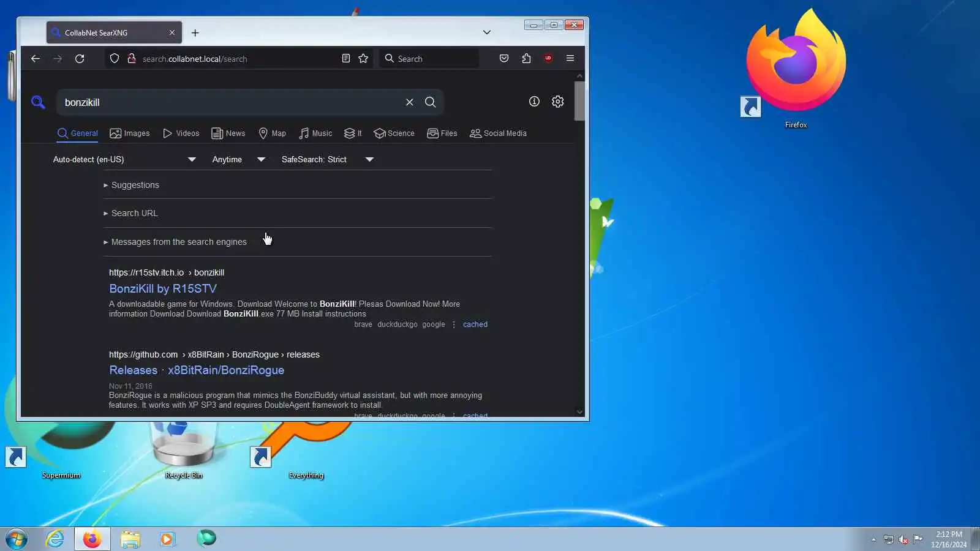Click the Show desktop button
The image size is (980, 551).
976,539
